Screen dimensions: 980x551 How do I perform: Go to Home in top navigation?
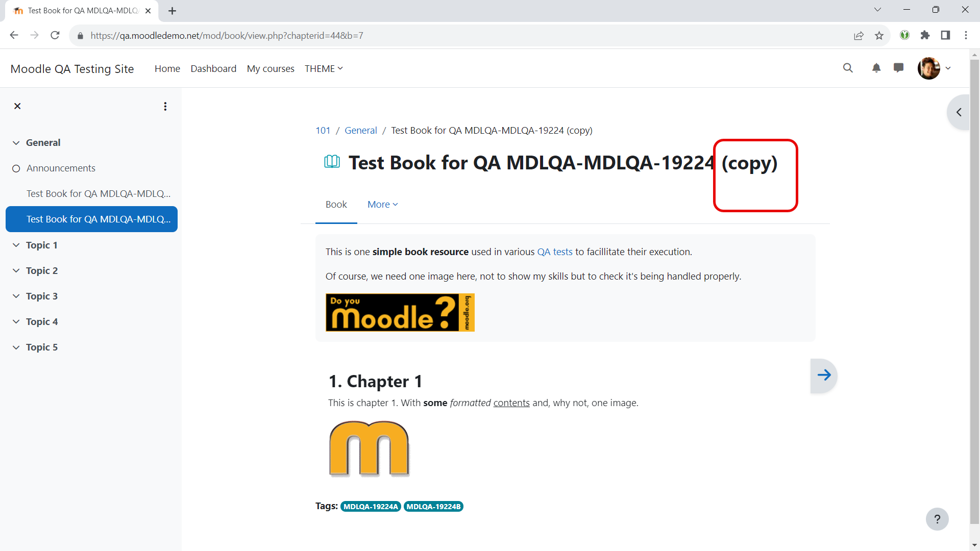167,68
